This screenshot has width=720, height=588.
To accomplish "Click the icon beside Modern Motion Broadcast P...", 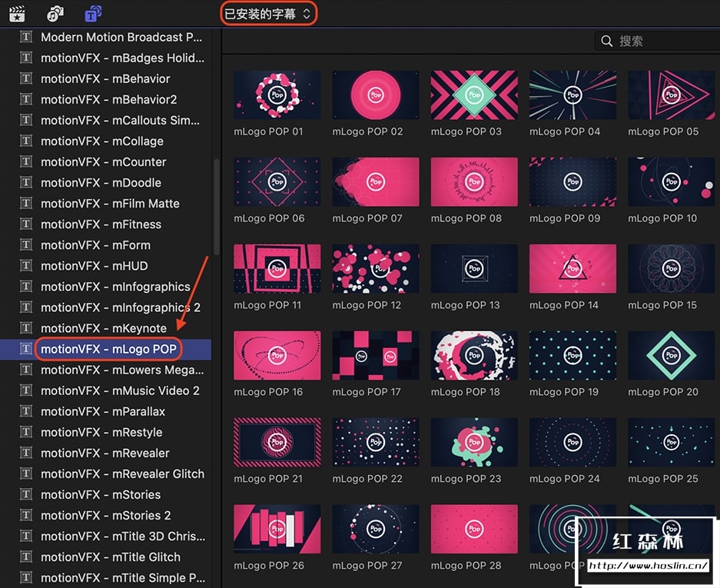I will (x=26, y=37).
